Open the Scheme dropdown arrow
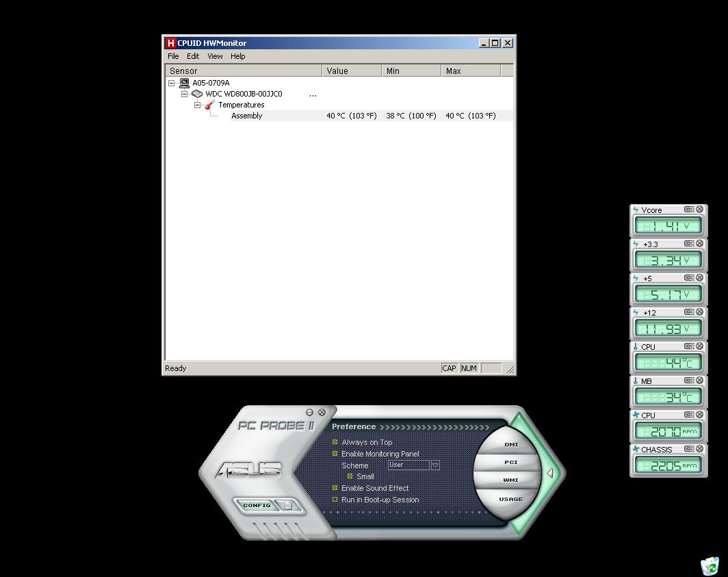728x577 pixels. coord(435,465)
